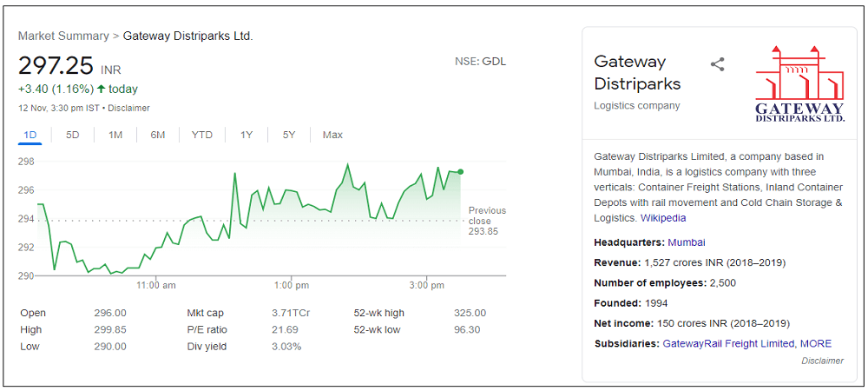Click the green up arrow before 'today'
Image resolution: width=868 pixels, height=391 pixels.
click(x=101, y=89)
